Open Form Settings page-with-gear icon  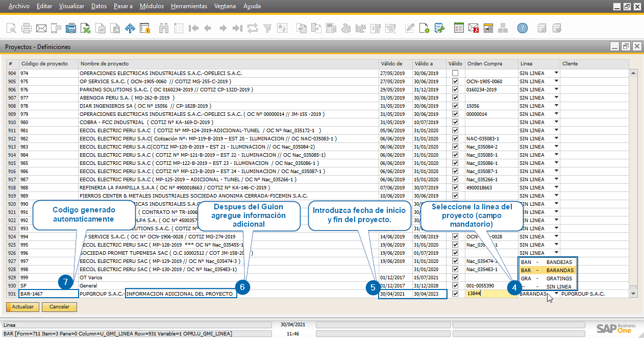coord(425,28)
